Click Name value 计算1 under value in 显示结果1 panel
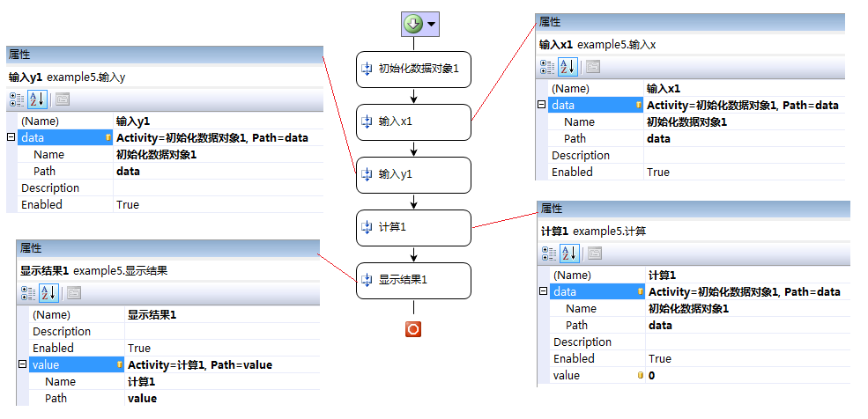This screenshot has width=868, height=419. [223, 382]
